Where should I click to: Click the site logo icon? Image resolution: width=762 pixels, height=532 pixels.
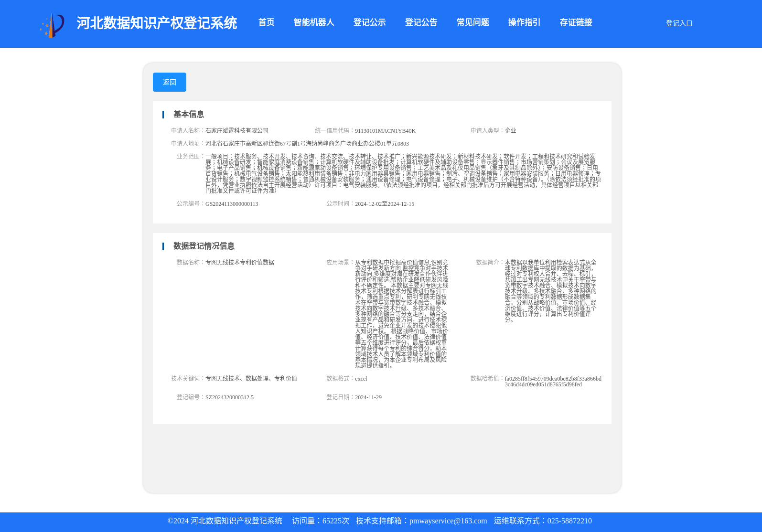tap(52, 25)
